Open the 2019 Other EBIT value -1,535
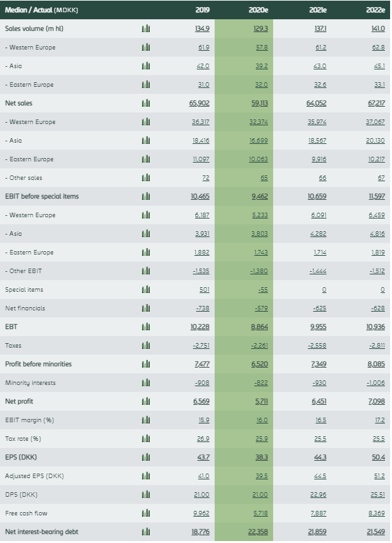392x543 pixels. tap(200, 271)
